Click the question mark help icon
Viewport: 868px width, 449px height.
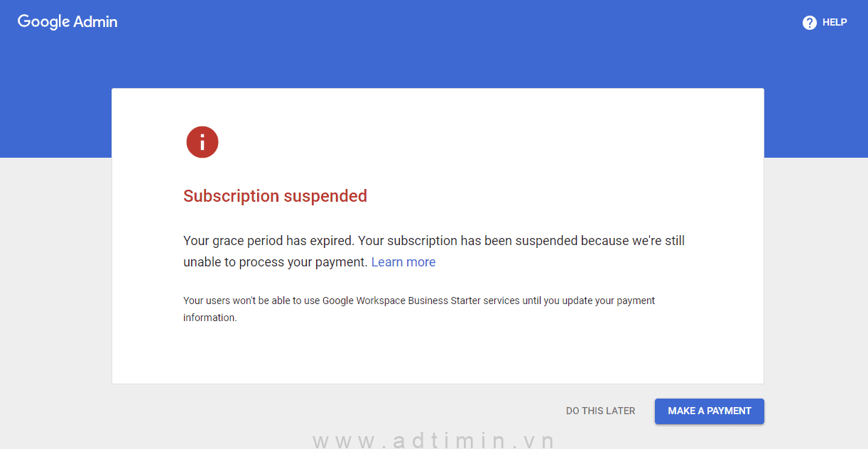[809, 23]
